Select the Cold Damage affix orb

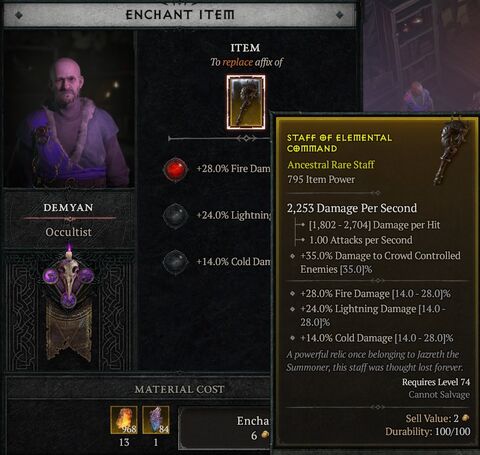coord(175,262)
